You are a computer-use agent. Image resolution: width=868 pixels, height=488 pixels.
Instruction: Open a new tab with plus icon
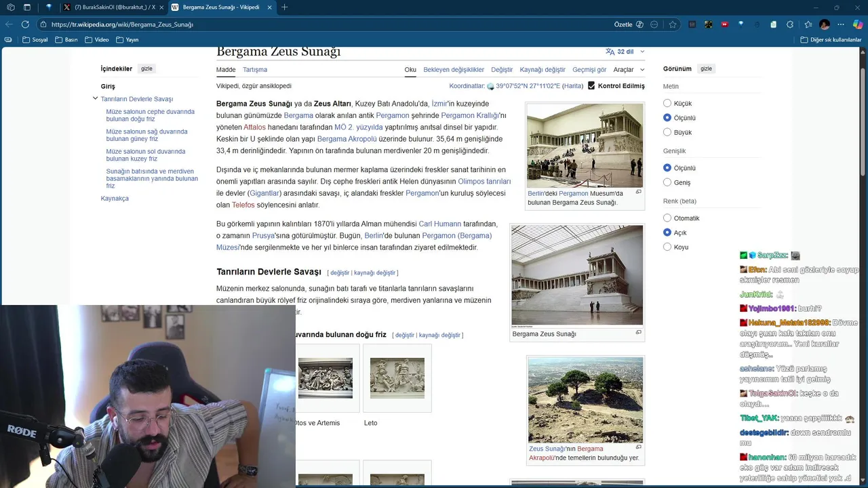[284, 7]
